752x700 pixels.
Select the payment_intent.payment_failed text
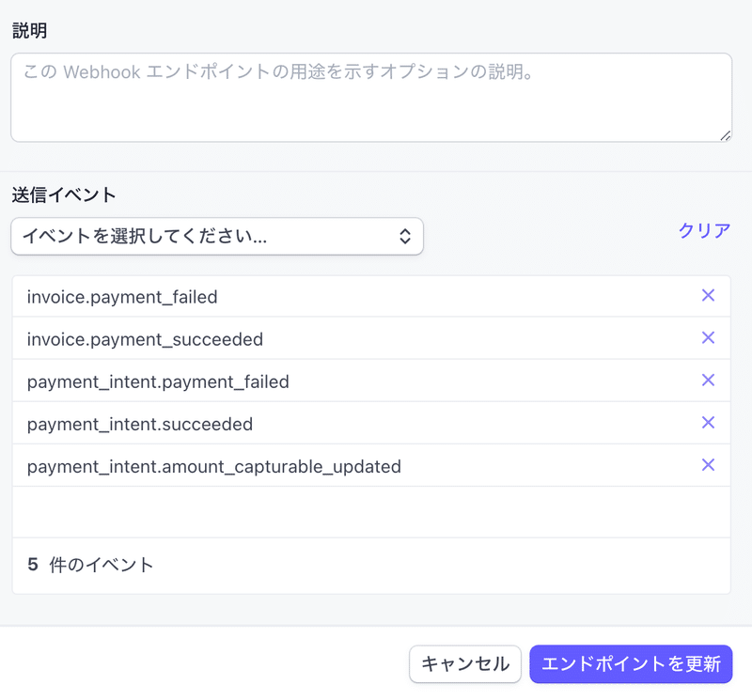tap(158, 382)
